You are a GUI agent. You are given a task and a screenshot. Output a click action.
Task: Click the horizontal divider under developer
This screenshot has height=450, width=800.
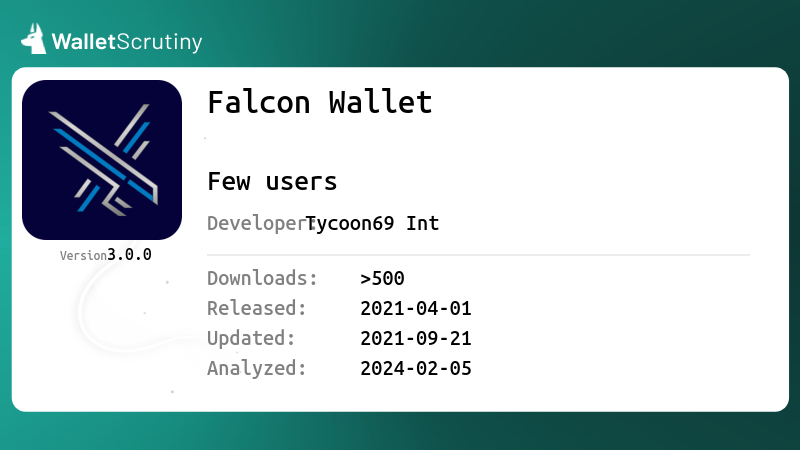(479, 255)
